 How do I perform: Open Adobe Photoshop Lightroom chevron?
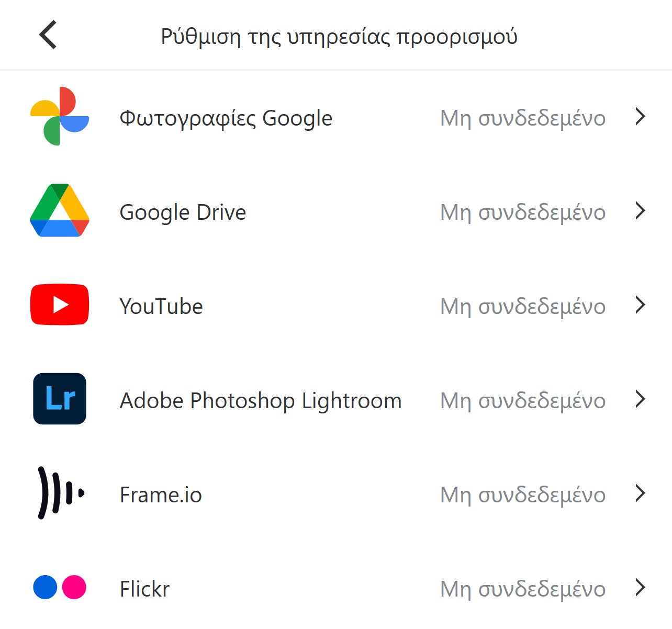(640, 399)
